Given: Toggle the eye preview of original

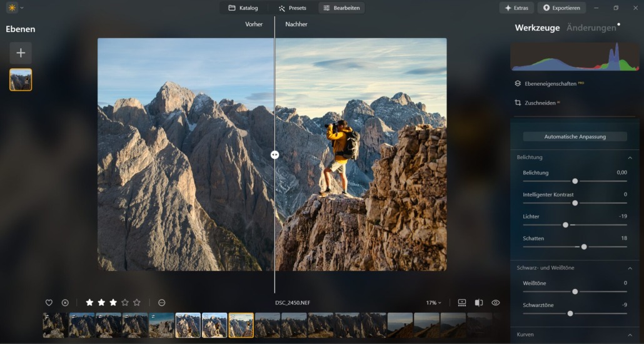Looking at the screenshot, I should point(496,303).
